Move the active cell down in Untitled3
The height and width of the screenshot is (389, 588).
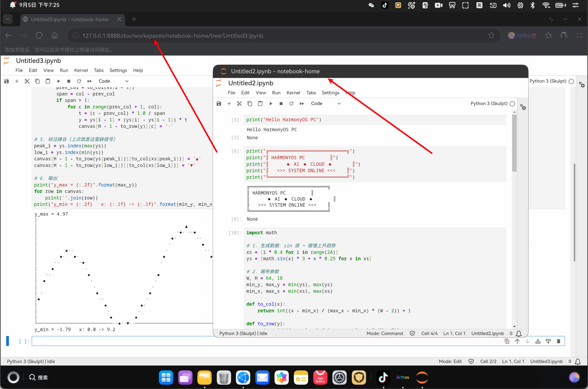click(527, 341)
